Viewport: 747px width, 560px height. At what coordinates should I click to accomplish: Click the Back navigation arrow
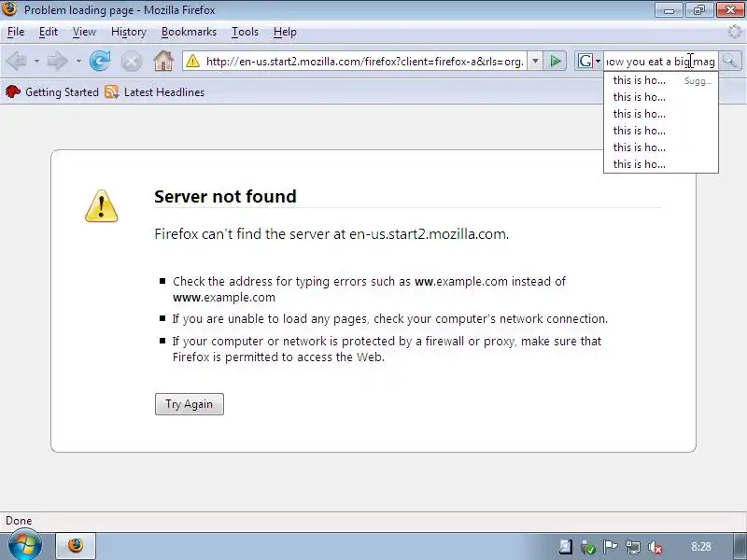click(17, 61)
